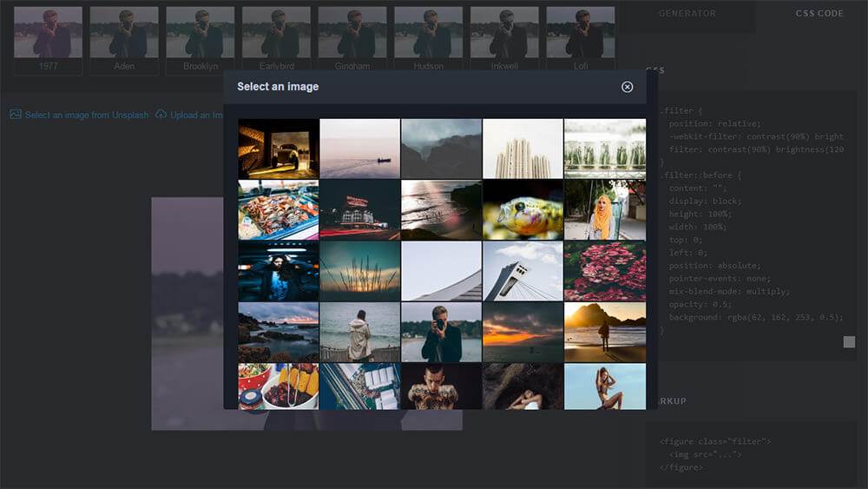
Task: Choose the aerial road and trucks photo
Action: pyautogui.click(x=360, y=387)
